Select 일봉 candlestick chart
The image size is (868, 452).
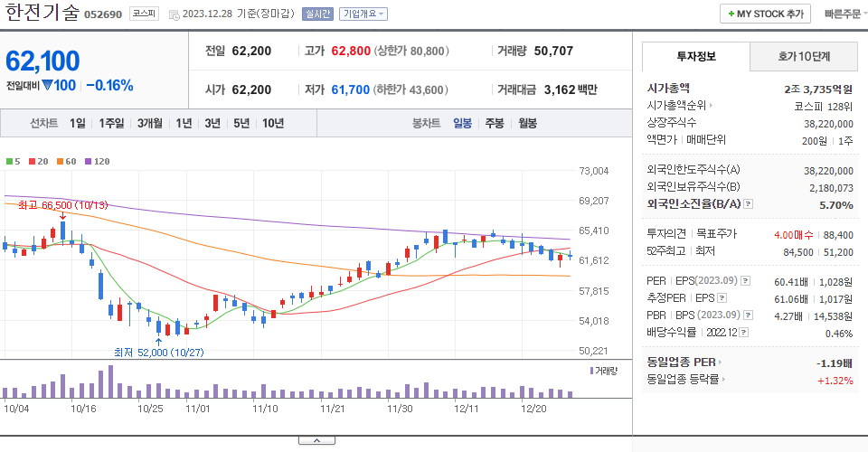click(x=462, y=123)
